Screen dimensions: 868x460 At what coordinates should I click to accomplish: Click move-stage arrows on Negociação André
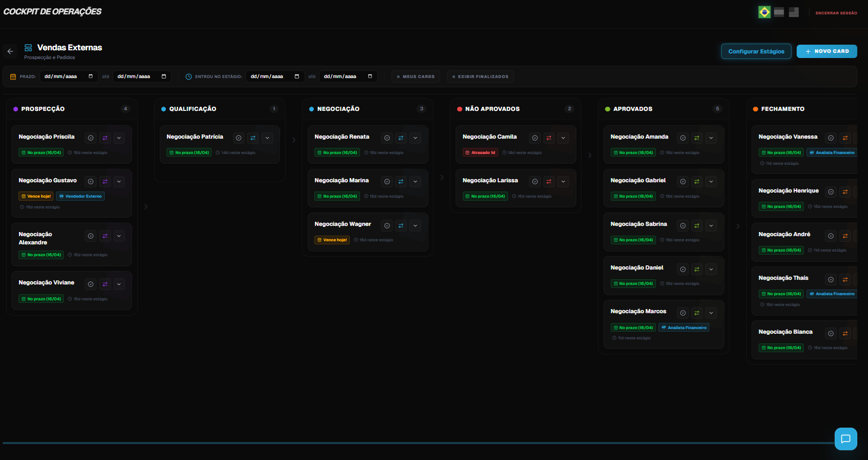coord(845,236)
